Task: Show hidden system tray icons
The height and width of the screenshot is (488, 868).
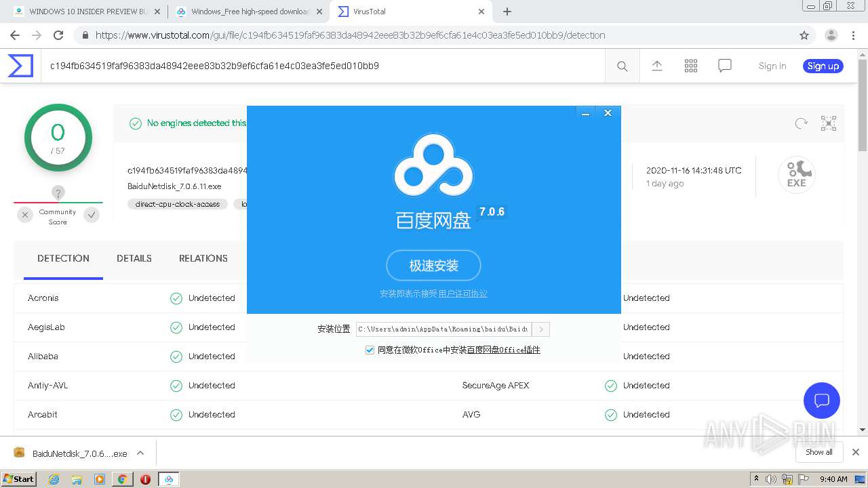Action: (756, 479)
